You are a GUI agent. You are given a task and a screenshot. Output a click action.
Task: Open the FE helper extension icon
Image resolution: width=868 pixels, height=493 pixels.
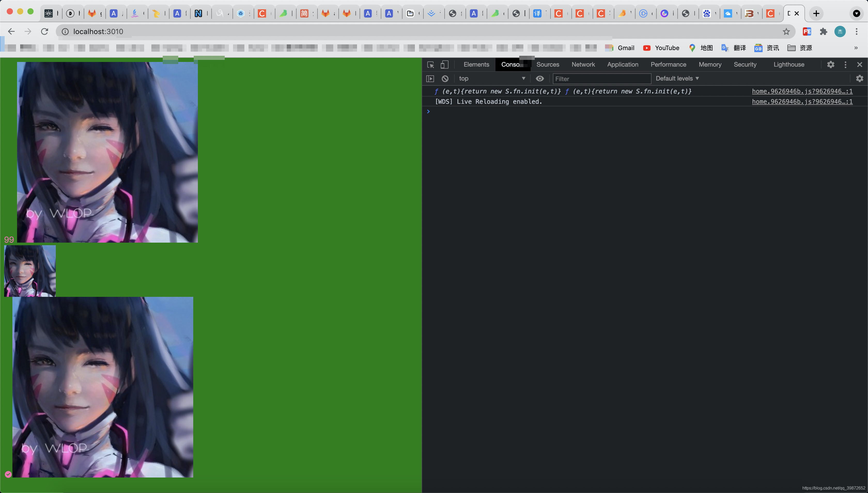coord(807,31)
